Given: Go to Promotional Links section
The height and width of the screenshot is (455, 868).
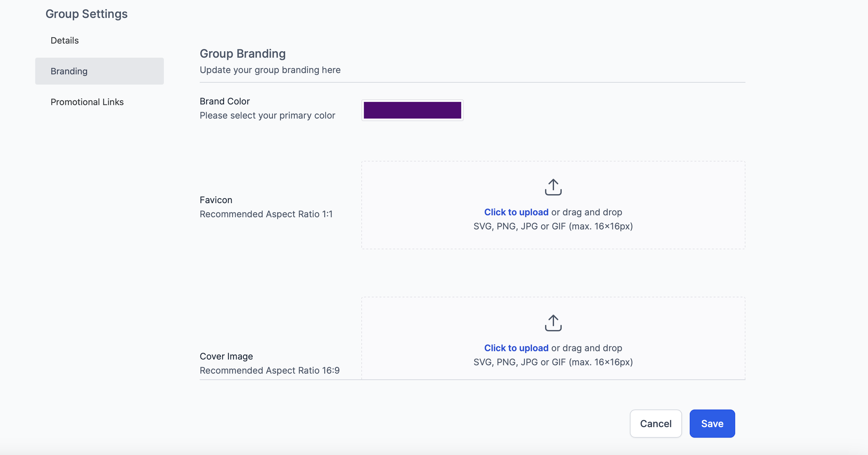Looking at the screenshot, I should point(87,102).
